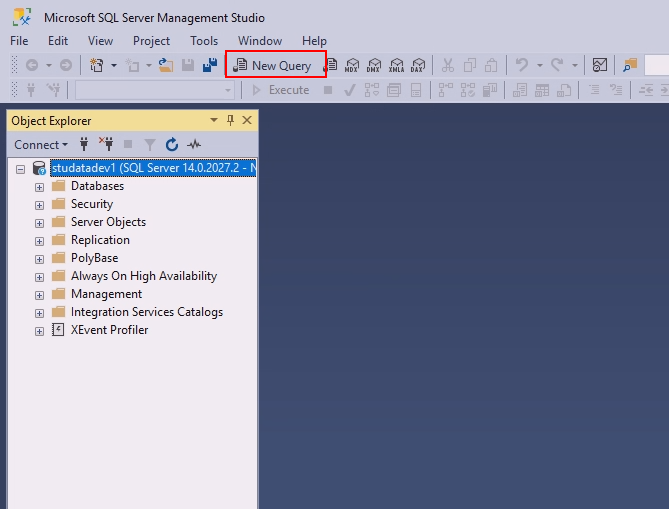This screenshot has height=509, width=669.
Task: Click the Save All icon
Action: click(209, 65)
